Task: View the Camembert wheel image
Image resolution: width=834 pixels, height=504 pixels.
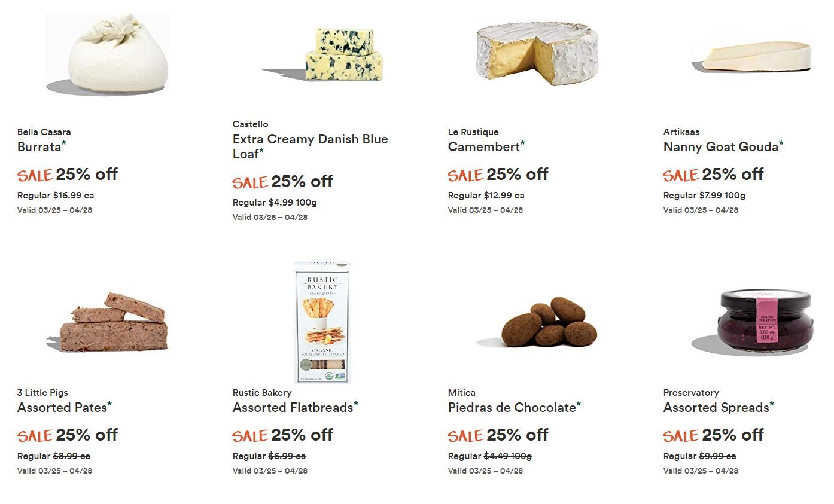Action: (537, 54)
